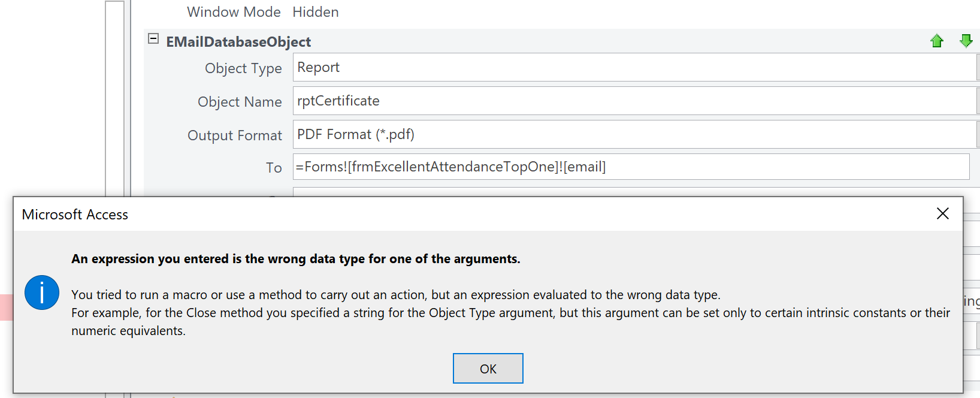Open the Output Format PDF field
This screenshot has width=980, height=398.
tap(634, 135)
